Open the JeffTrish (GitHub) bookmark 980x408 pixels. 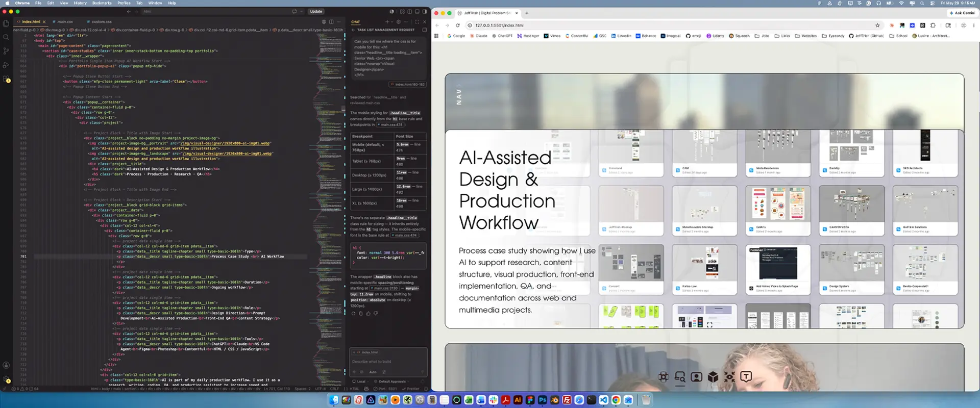[x=866, y=36]
